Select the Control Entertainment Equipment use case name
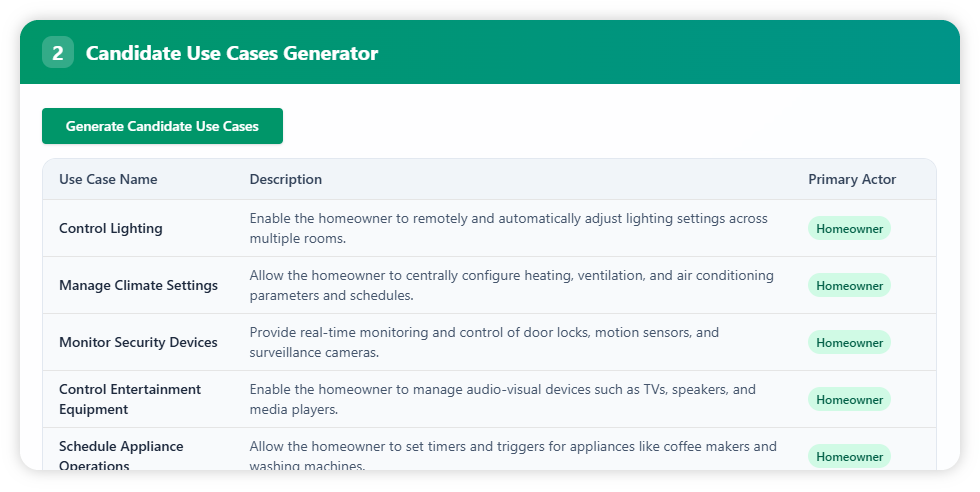Screen dimensions: 980x492 click(130, 399)
